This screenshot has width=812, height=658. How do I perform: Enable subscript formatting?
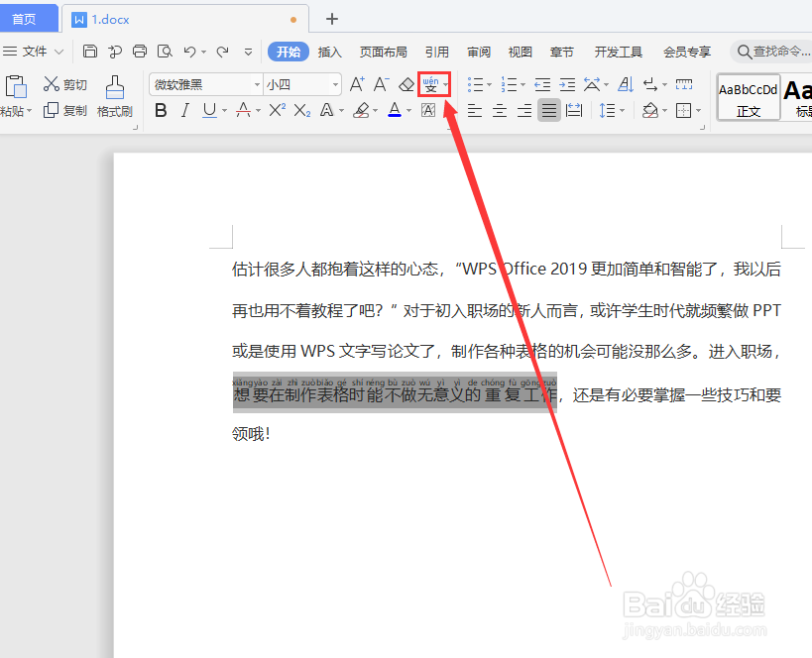pos(299,110)
